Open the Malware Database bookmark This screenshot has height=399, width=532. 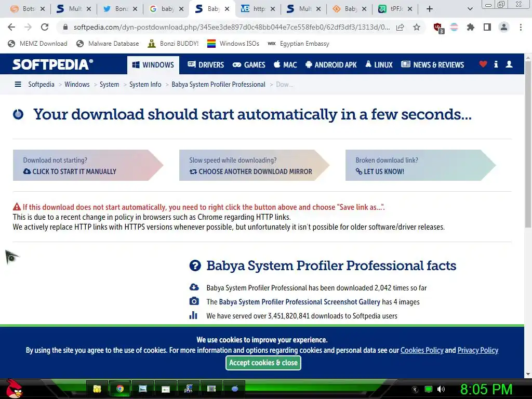(x=108, y=44)
